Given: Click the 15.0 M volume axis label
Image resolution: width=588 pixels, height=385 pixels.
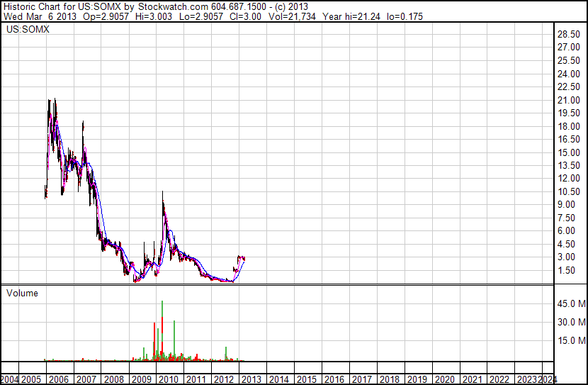Looking at the screenshot, I should [x=572, y=340].
